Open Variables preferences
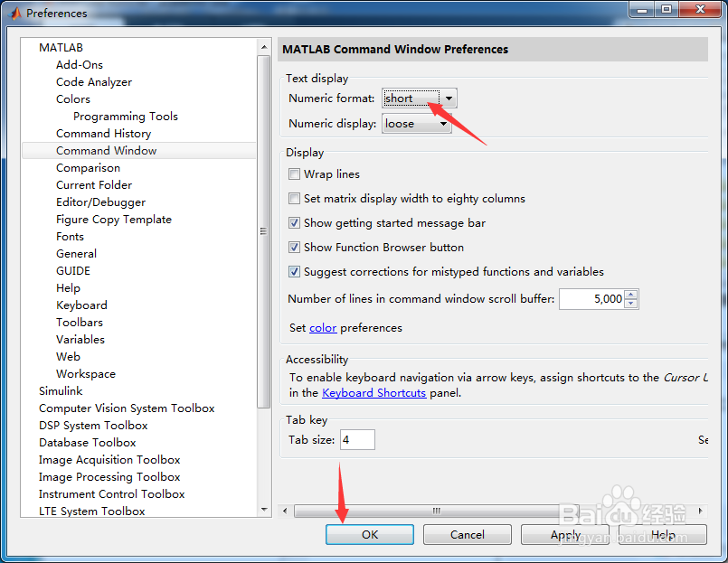Screen dimensions: 728x563 (80, 340)
